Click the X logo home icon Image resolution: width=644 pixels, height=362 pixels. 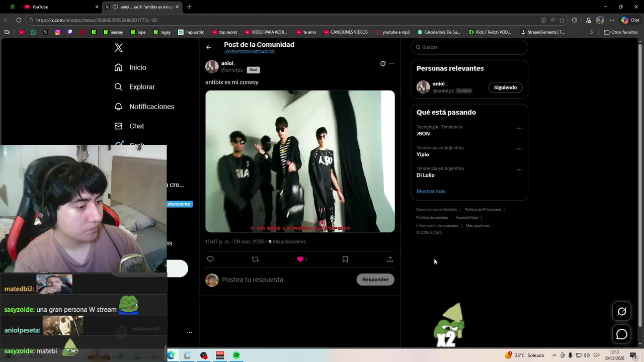point(119,48)
